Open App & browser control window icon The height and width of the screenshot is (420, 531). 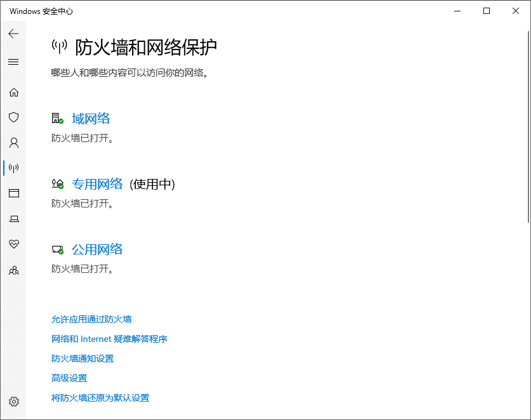(x=14, y=193)
